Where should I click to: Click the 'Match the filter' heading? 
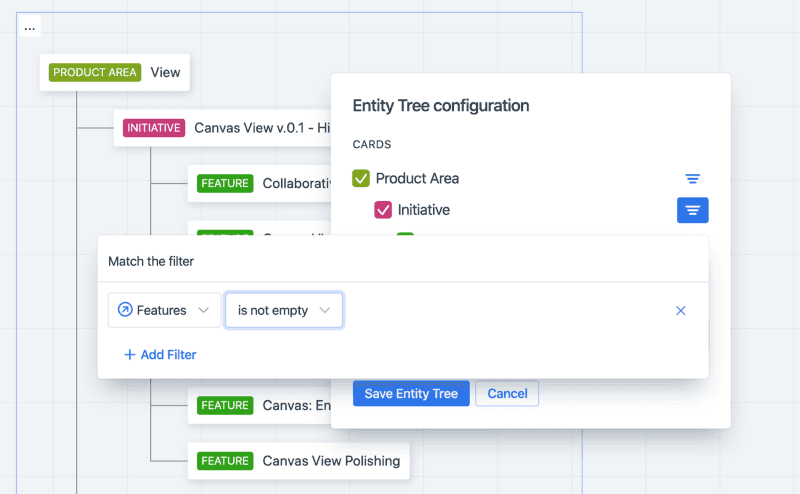(x=151, y=261)
